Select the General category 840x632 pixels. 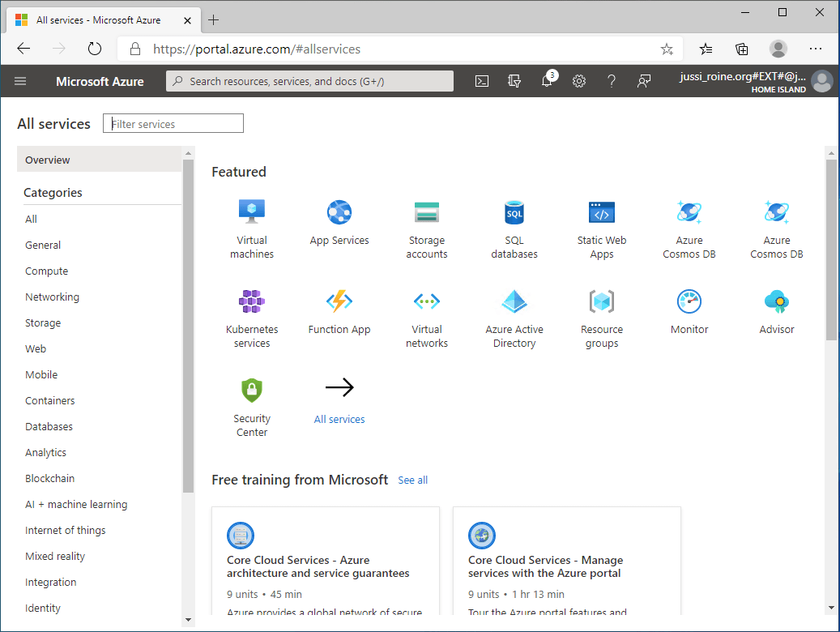[43, 245]
